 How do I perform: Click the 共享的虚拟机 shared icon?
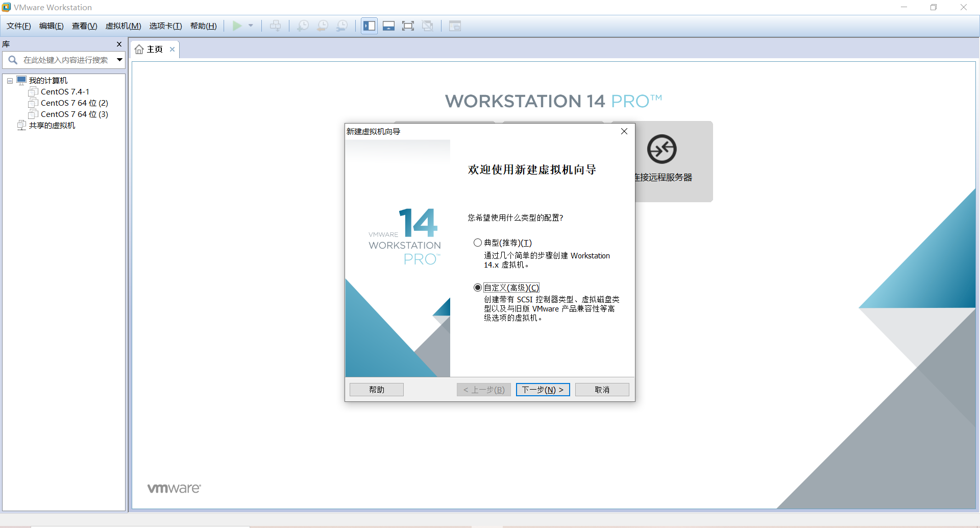[21, 125]
